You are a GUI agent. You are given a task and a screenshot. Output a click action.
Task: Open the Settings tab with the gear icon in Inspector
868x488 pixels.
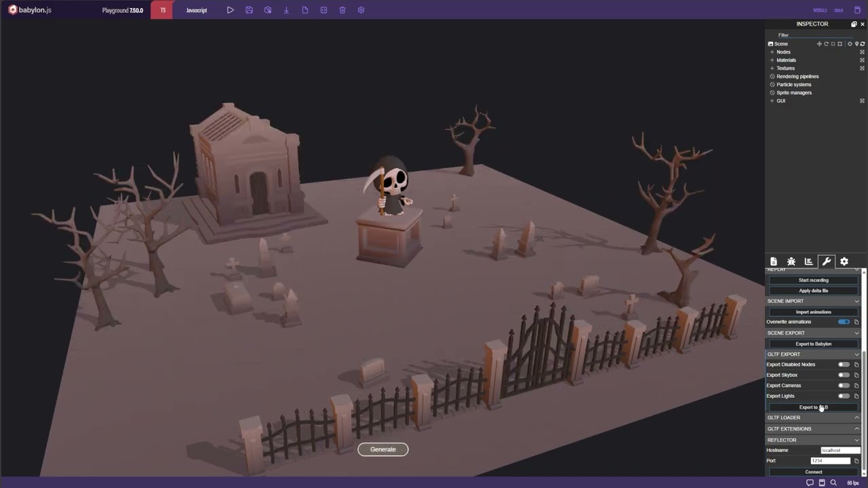click(844, 262)
